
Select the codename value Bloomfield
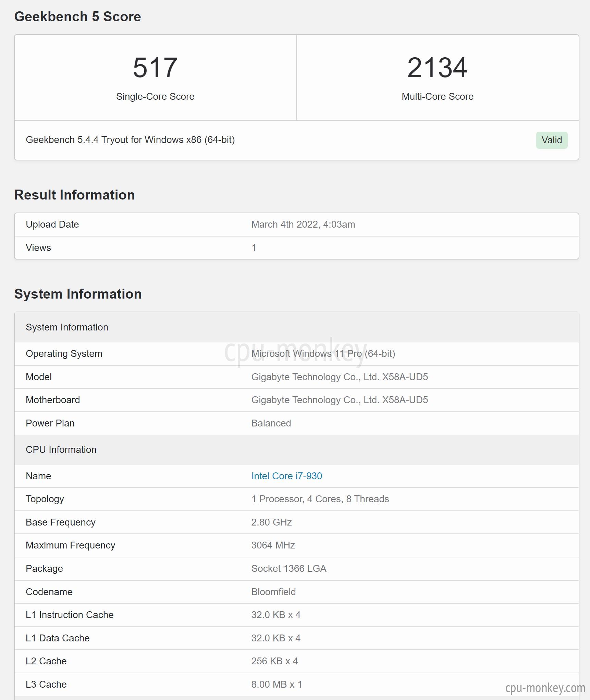pos(273,592)
